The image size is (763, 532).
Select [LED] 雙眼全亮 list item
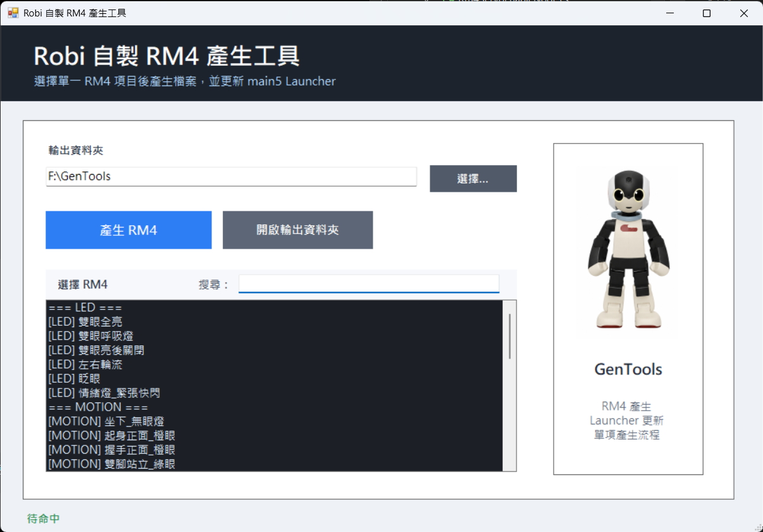pyautogui.click(x=275, y=322)
